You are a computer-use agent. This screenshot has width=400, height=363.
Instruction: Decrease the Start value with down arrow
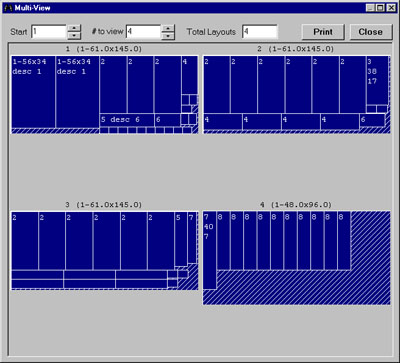pos(74,35)
